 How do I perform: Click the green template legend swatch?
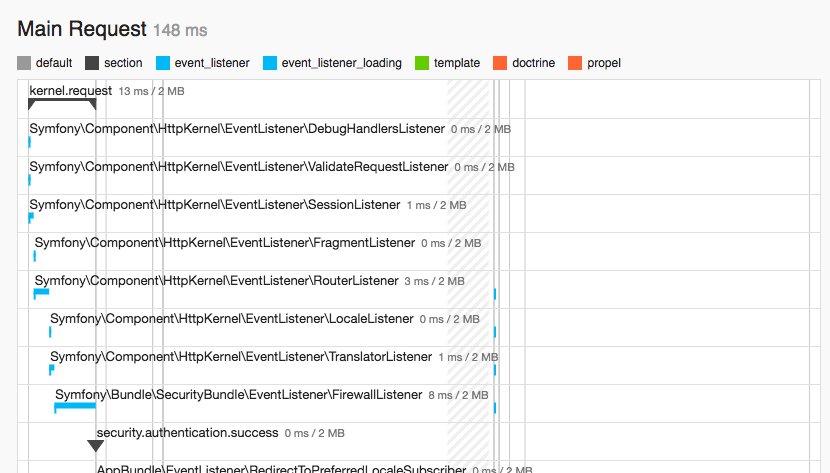coord(422,63)
